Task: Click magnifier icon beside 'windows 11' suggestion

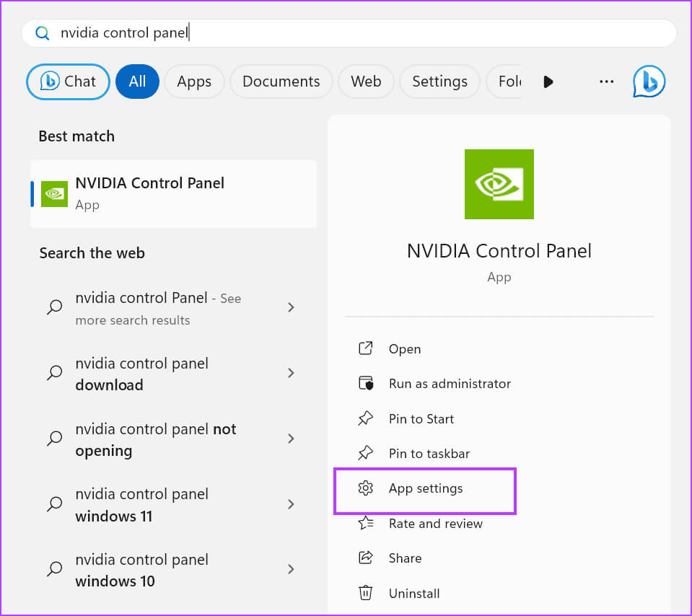Action: pos(55,503)
